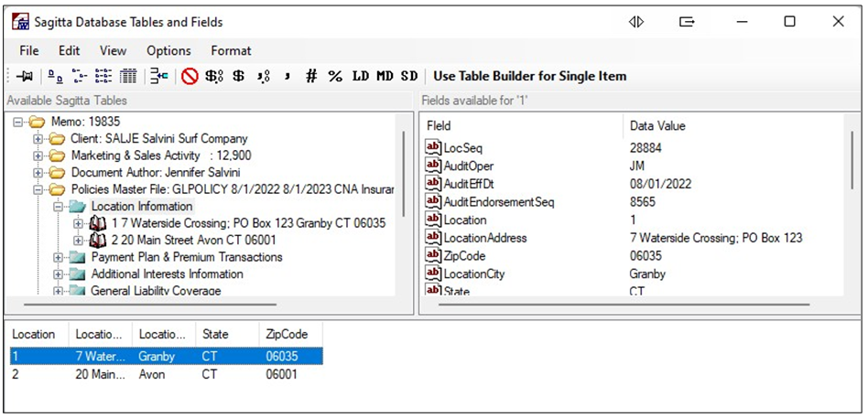
Task: Click the exit arrow icon in title bar
Action: (687, 22)
